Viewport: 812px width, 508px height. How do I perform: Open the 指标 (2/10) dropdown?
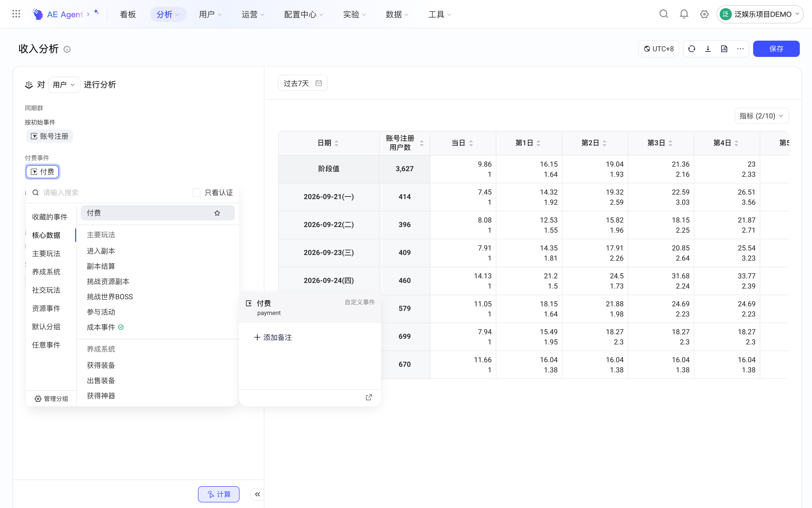click(x=762, y=116)
